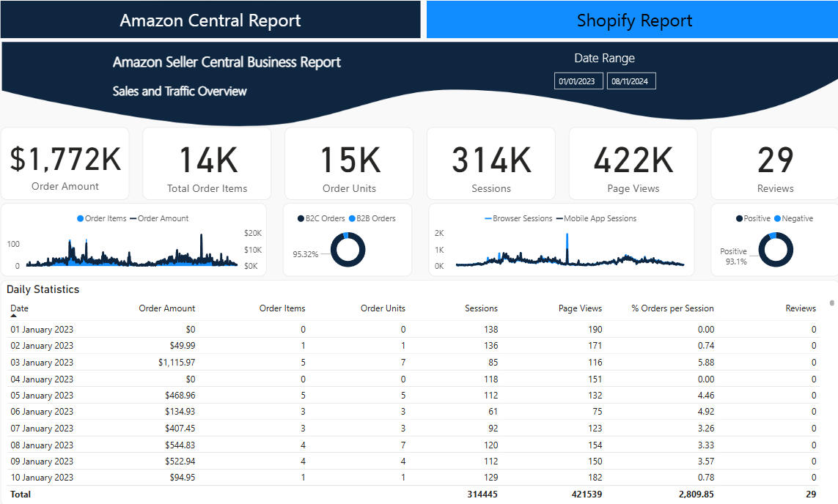Screen dimensions: 838x504
Task: Click the ascending sort arrow under Date
Action: point(13,314)
